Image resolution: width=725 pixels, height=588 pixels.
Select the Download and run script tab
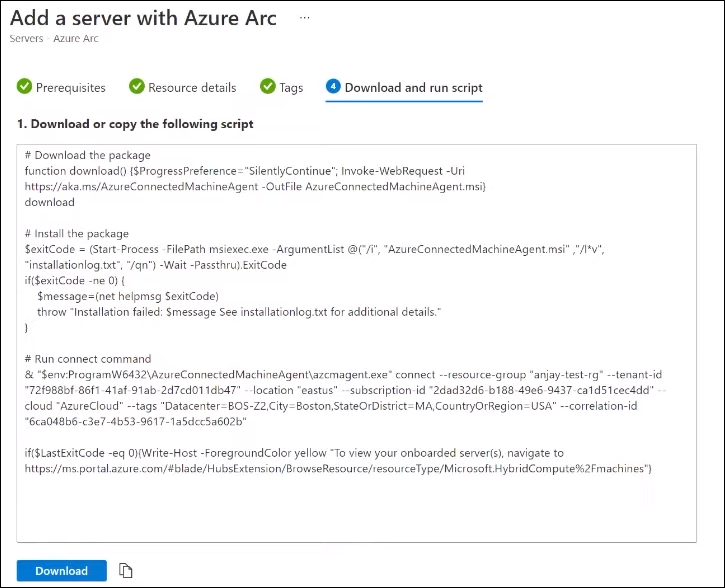(x=413, y=87)
